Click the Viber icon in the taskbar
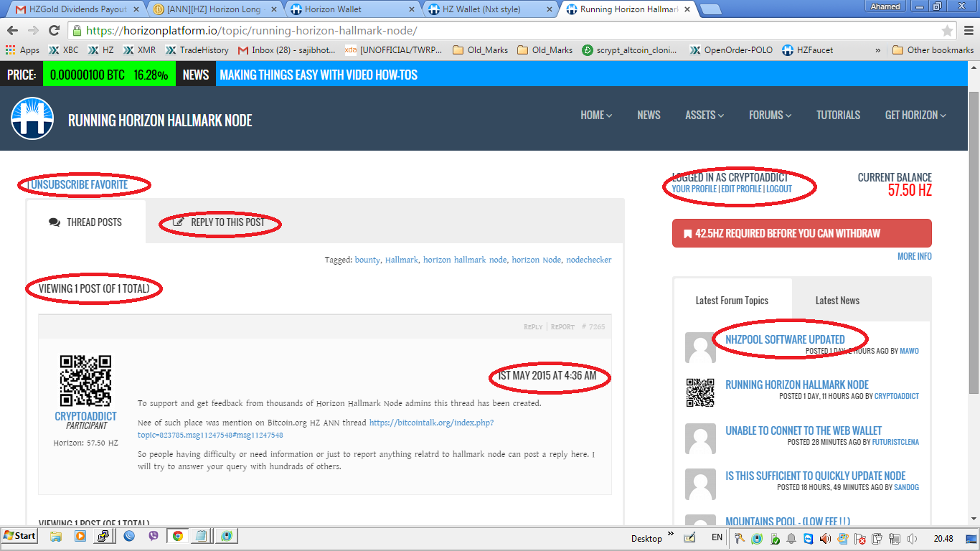Image resolution: width=980 pixels, height=551 pixels. (x=153, y=536)
